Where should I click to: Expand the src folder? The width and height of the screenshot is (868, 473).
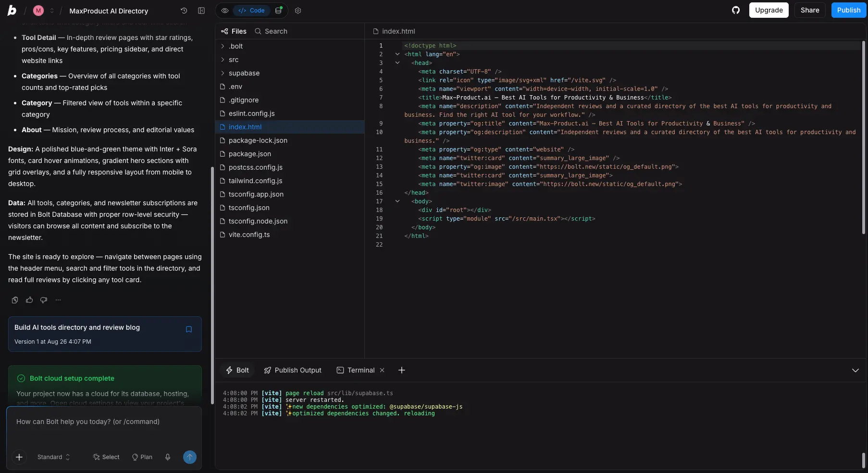coord(290,60)
